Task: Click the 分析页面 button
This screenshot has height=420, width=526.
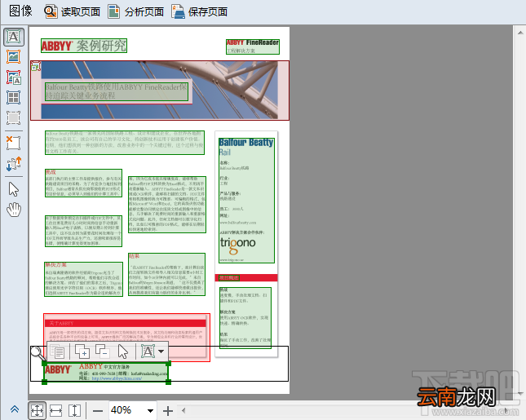Action: (136, 11)
